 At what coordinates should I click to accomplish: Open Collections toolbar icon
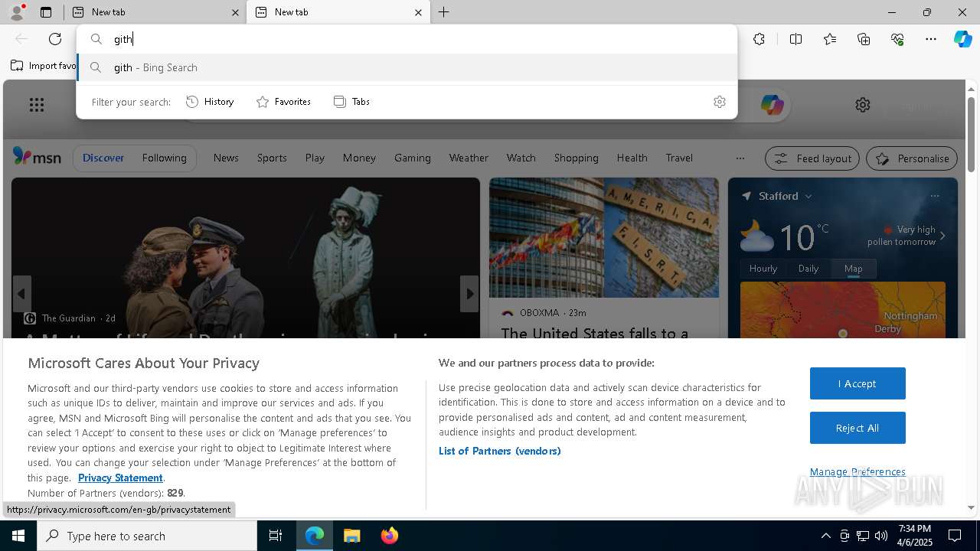click(864, 39)
